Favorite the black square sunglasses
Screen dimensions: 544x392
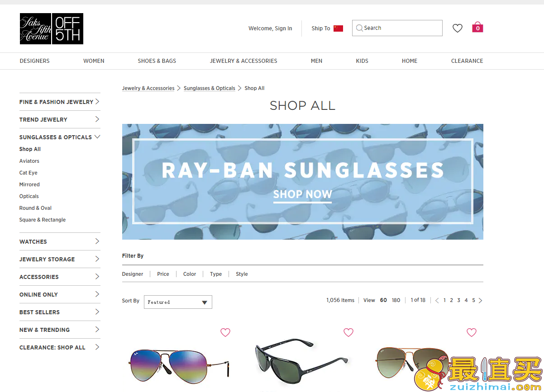tap(348, 332)
